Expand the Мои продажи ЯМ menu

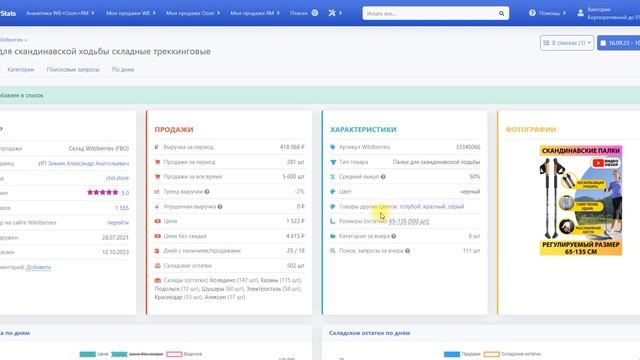[255, 13]
